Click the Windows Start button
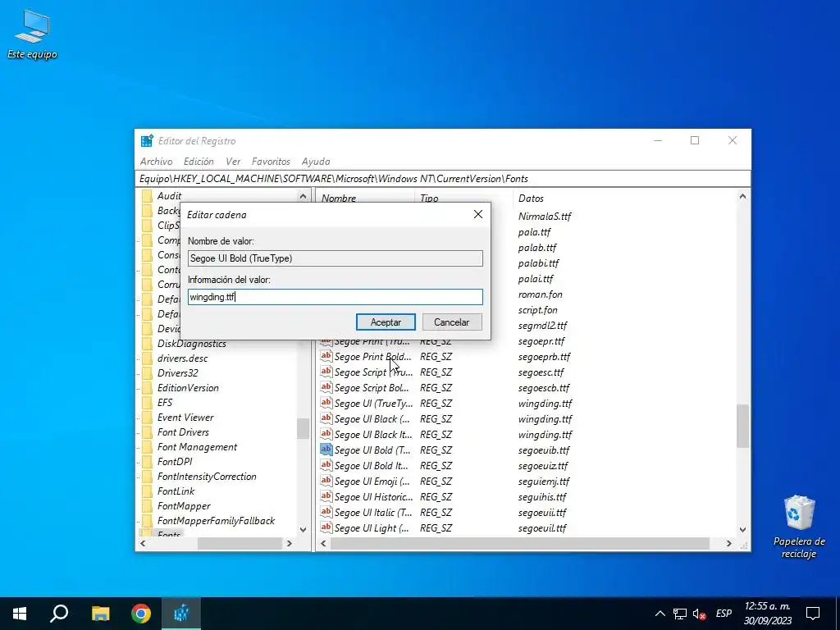Screen dimensions: 840x630 20,614
